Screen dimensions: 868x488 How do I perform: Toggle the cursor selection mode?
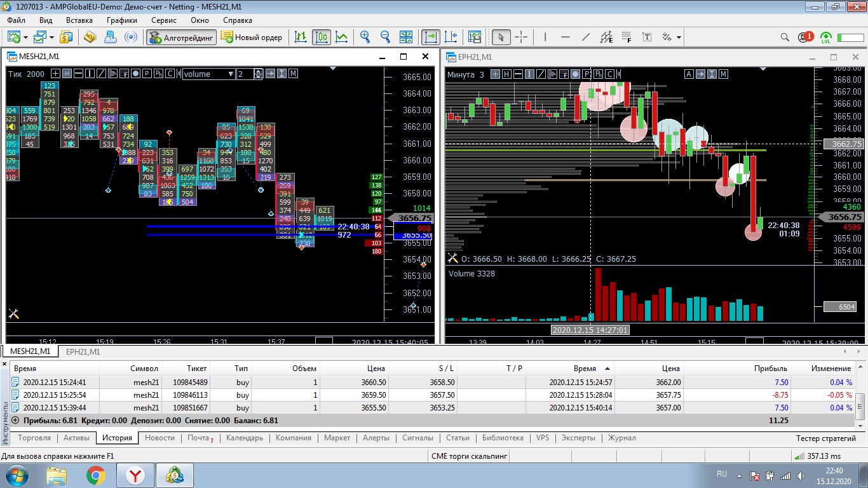501,37
